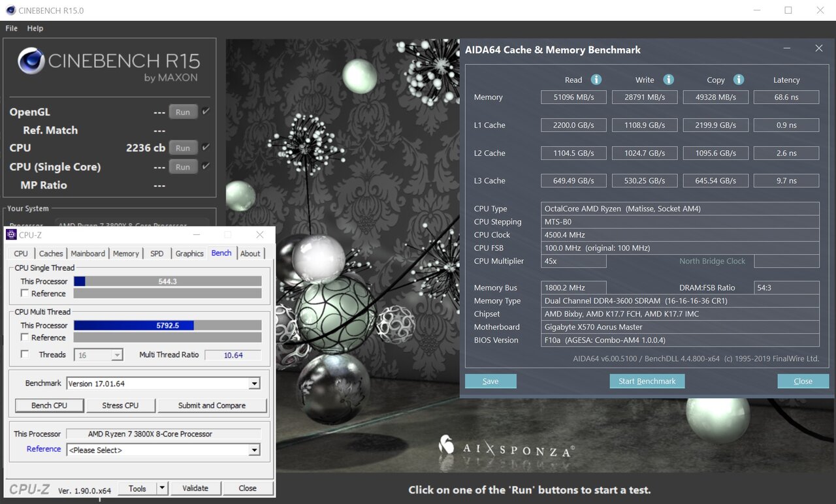Screen dimensions: 836x504
Task: Click Stress CPU in CPU-Z
Action: tap(120, 405)
